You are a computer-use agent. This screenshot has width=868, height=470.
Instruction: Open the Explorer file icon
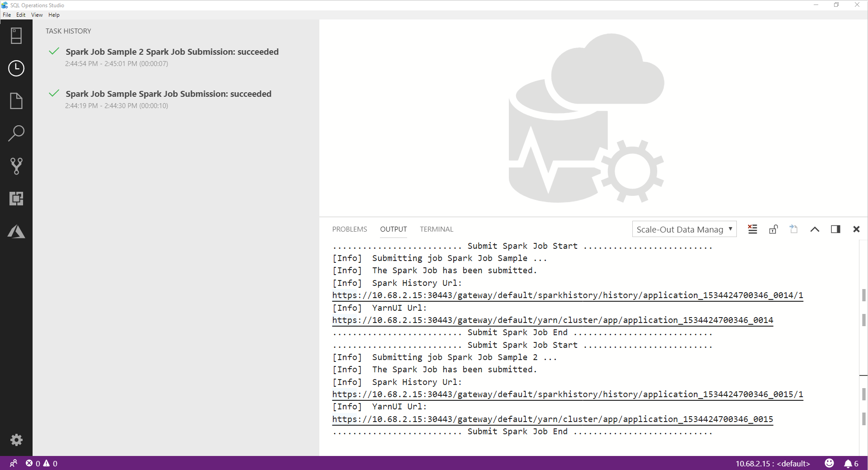(16, 101)
